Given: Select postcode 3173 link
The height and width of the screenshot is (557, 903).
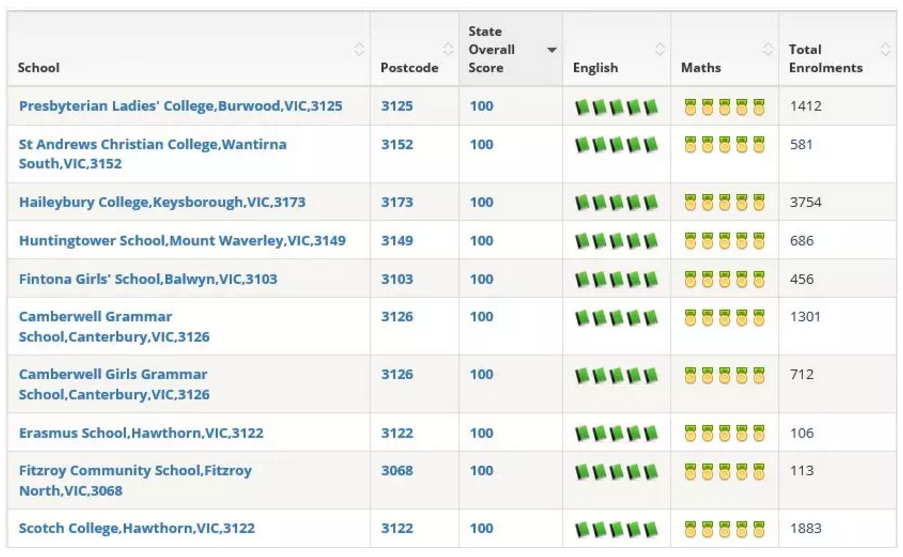Looking at the screenshot, I should click(x=397, y=202).
